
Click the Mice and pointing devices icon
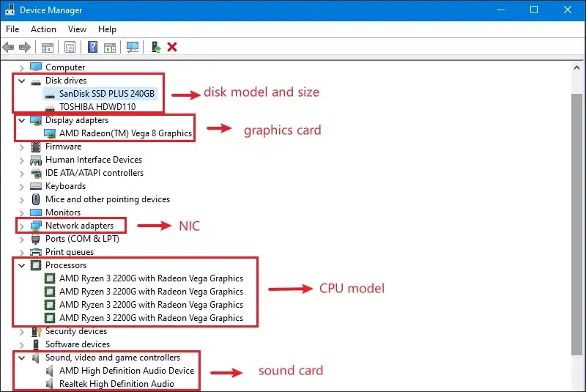coord(36,199)
